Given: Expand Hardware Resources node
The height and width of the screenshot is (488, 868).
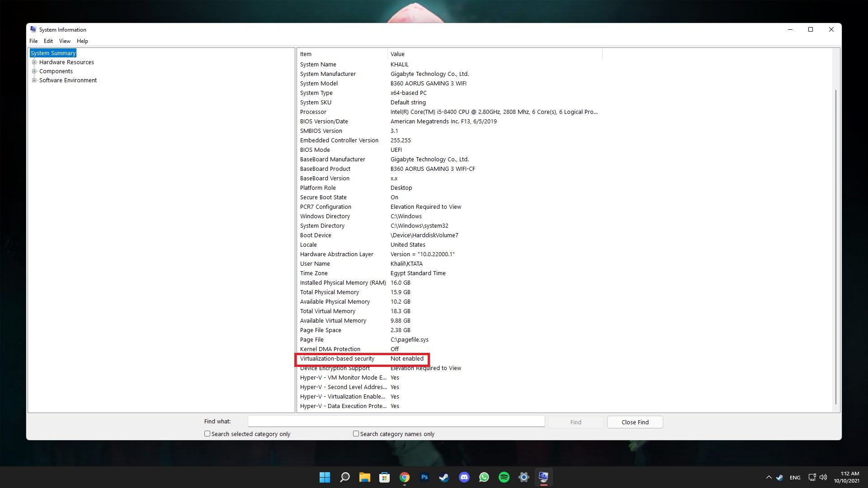Looking at the screenshot, I should pos(34,62).
